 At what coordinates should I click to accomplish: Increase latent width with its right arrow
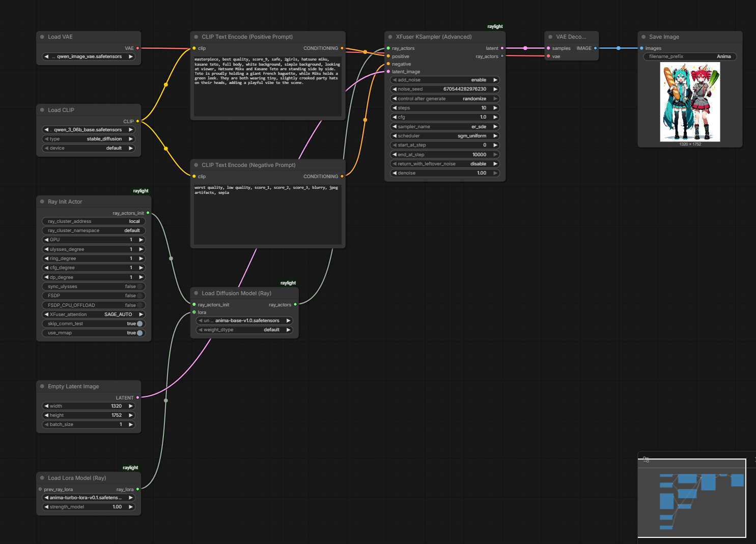pos(131,406)
